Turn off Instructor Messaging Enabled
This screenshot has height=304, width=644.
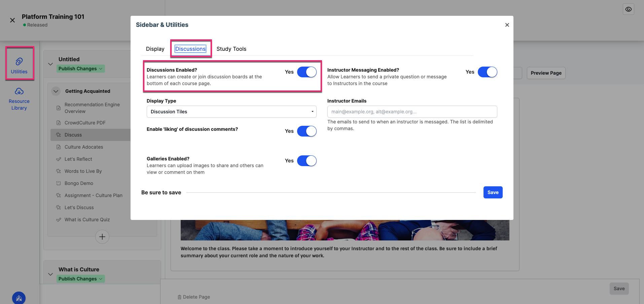point(488,72)
